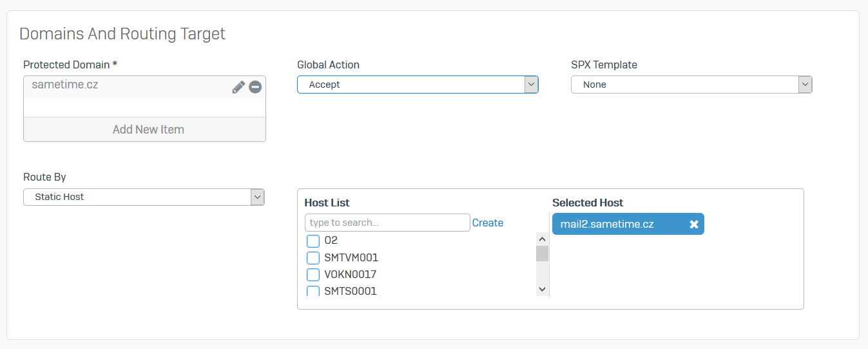Expand the SPX Template dropdown

click(x=691, y=85)
